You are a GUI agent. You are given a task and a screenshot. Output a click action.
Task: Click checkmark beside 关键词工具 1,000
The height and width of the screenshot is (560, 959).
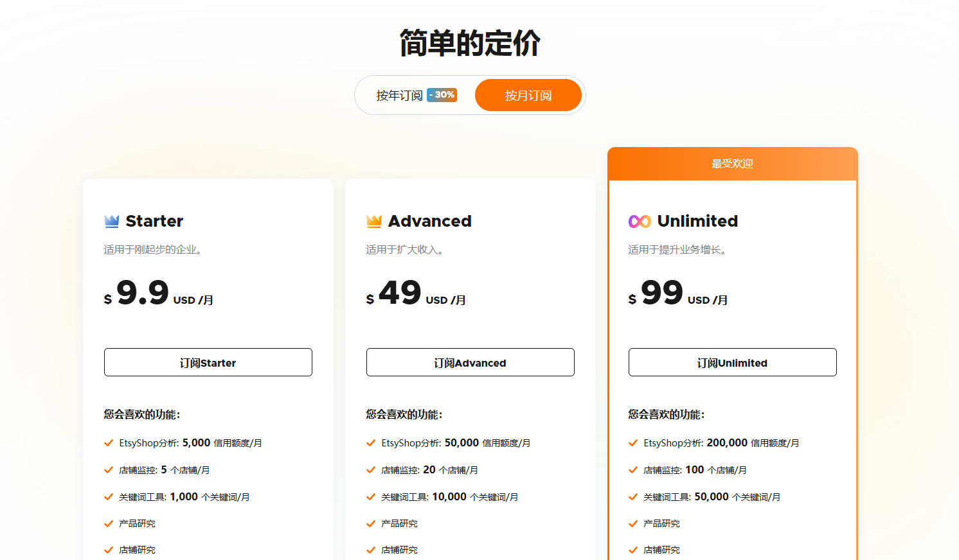(x=109, y=497)
